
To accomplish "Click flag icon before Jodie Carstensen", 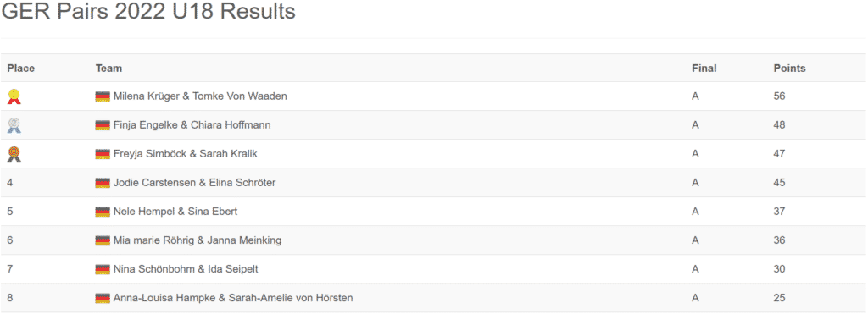I will coord(103,183).
